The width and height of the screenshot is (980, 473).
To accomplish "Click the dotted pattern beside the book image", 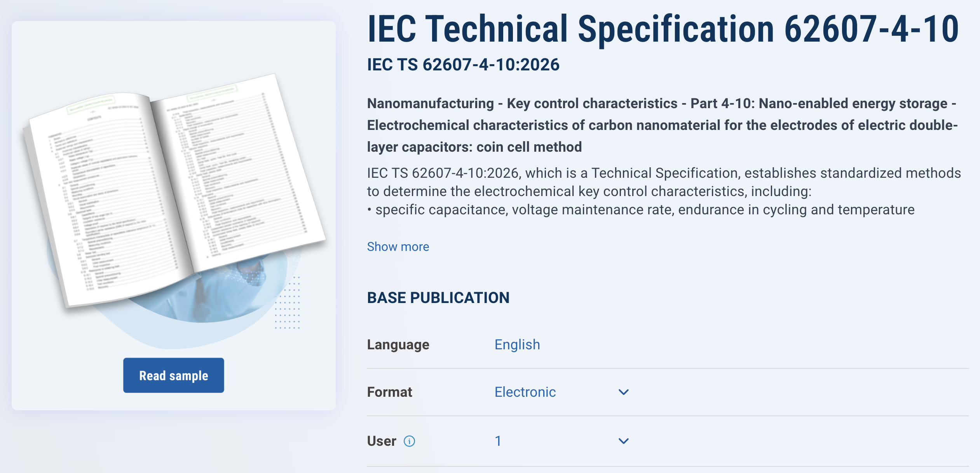I will click(288, 303).
